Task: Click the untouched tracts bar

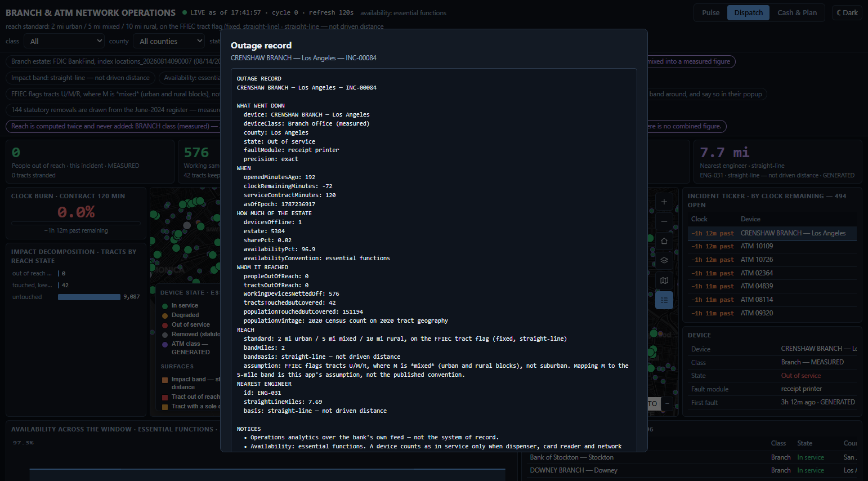Action: click(89, 297)
